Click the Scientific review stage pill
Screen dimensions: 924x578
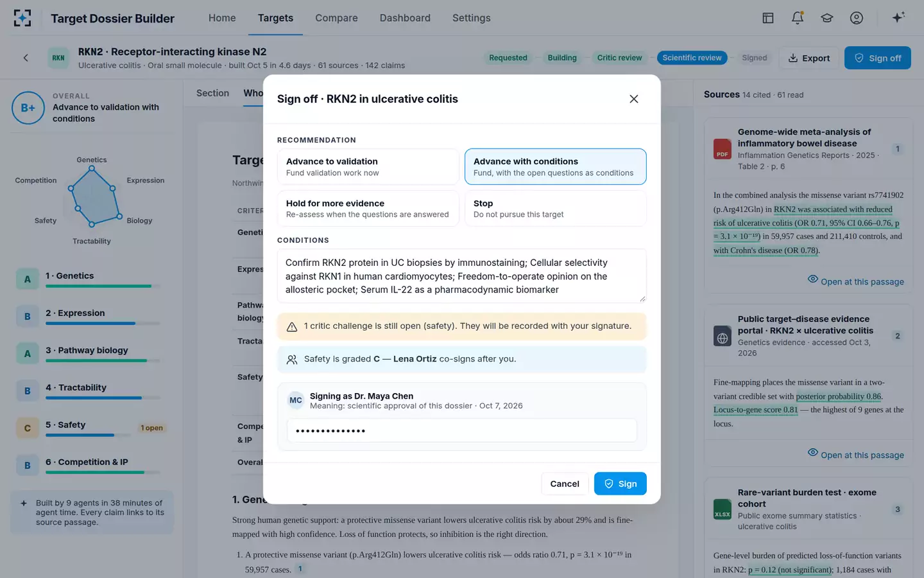pyautogui.click(x=692, y=58)
